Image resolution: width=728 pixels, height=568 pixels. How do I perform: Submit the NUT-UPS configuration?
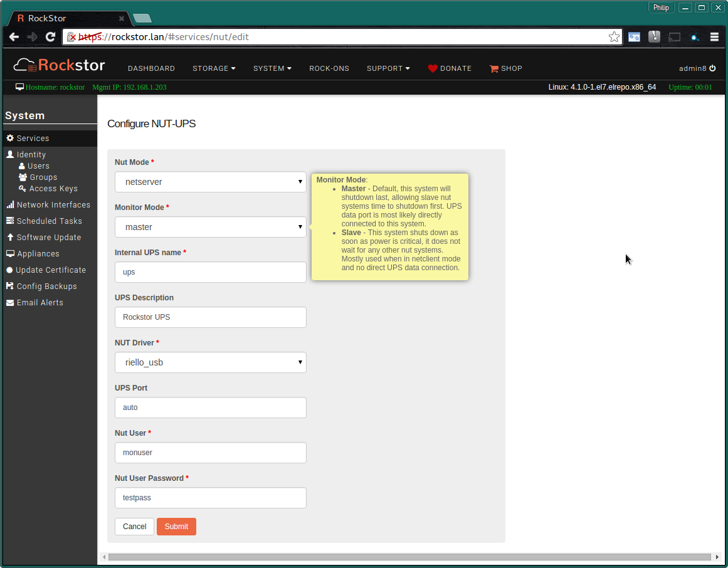click(176, 526)
